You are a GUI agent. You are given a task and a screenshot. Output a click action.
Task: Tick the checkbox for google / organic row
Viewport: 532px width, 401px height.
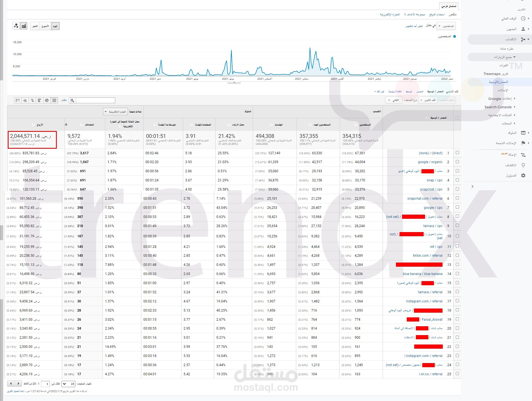pyautogui.click(x=457, y=162)
